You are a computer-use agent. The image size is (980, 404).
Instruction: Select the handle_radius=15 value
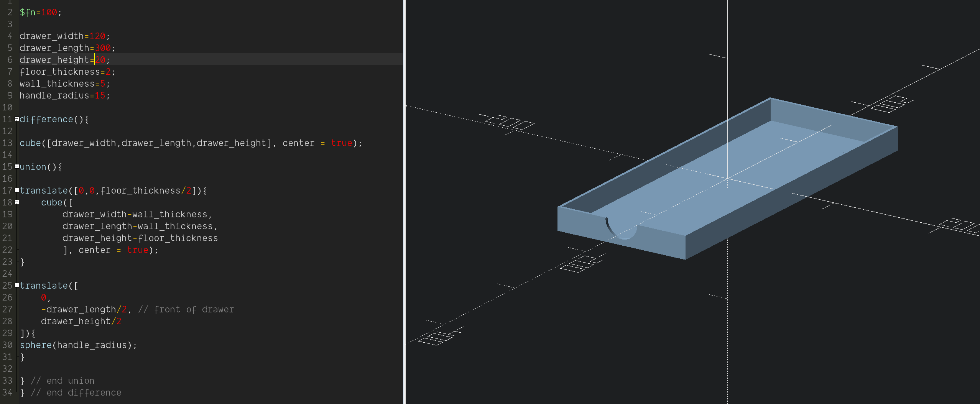101,95
